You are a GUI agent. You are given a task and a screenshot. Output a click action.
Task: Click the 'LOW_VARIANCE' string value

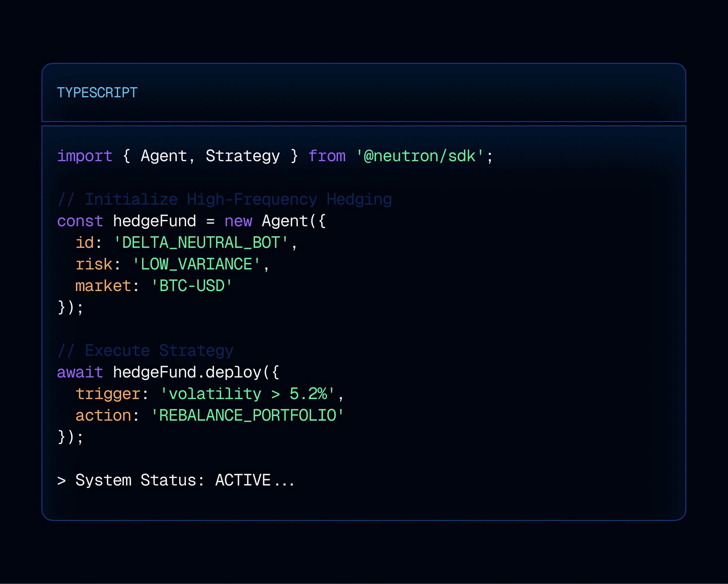[x=196, y=264]
